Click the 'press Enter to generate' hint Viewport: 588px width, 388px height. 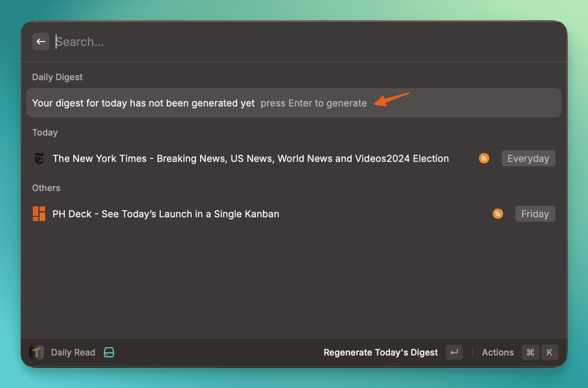tap(314, 103)
